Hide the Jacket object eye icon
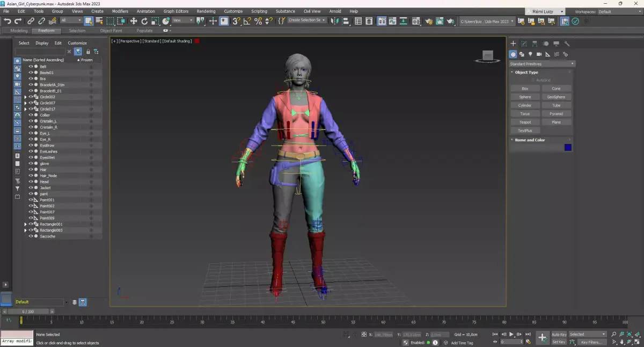 pos(31,188)
